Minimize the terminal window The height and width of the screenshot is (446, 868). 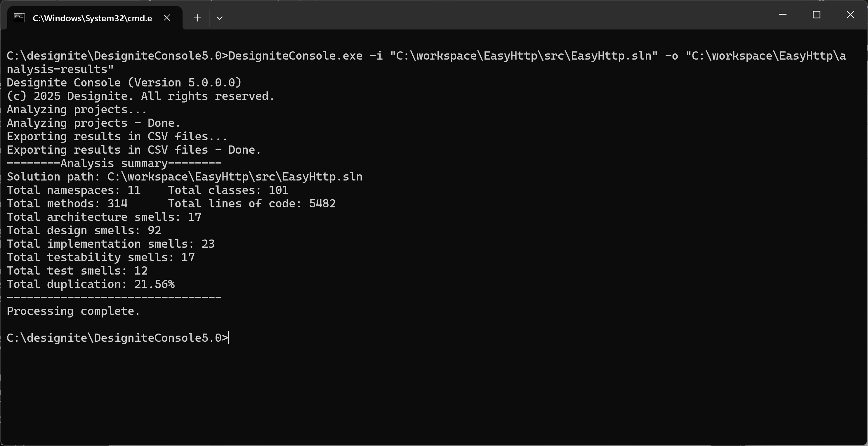tap(782, 15)
